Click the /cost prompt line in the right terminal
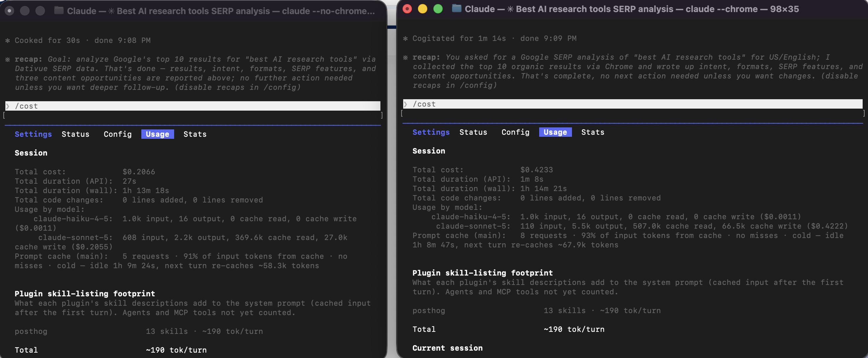The height and width of the screenshot is (358, 868). pyautogui.click(x=633, y=104)
